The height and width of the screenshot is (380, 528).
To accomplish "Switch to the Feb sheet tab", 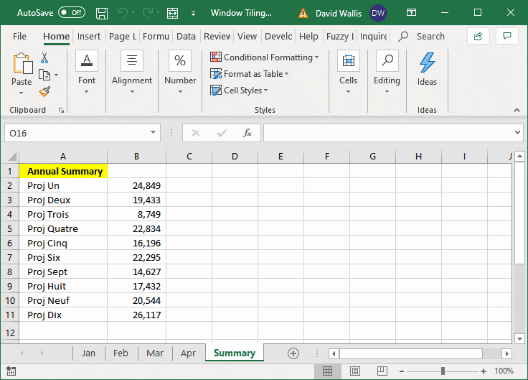I will pos(121,353).
